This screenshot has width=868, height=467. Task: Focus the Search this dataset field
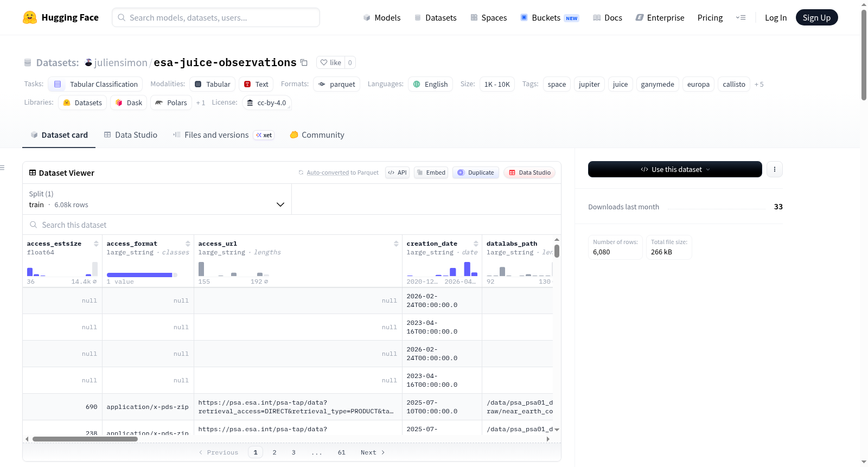[292, 225]
